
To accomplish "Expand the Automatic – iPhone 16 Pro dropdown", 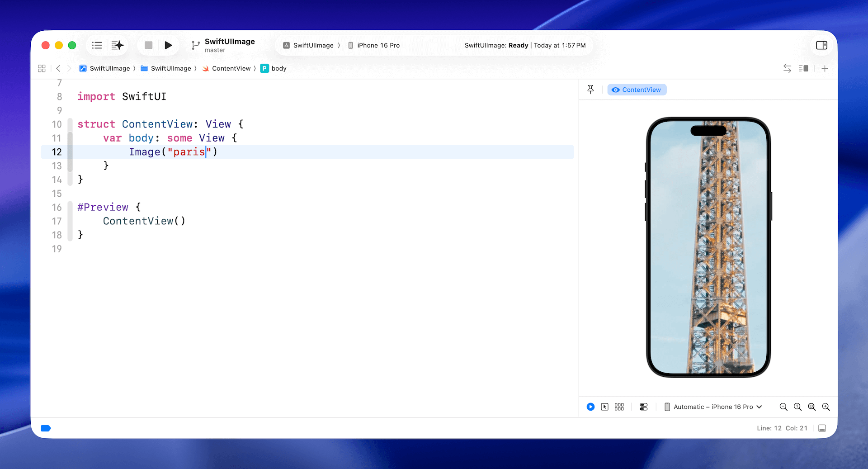I will [x=713, y=407].
